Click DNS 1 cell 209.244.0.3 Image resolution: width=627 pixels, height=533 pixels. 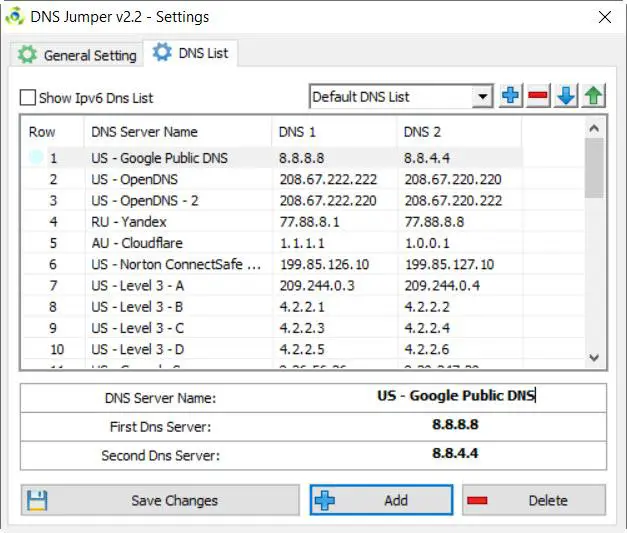pyautogui.click(x=317, y=285)
